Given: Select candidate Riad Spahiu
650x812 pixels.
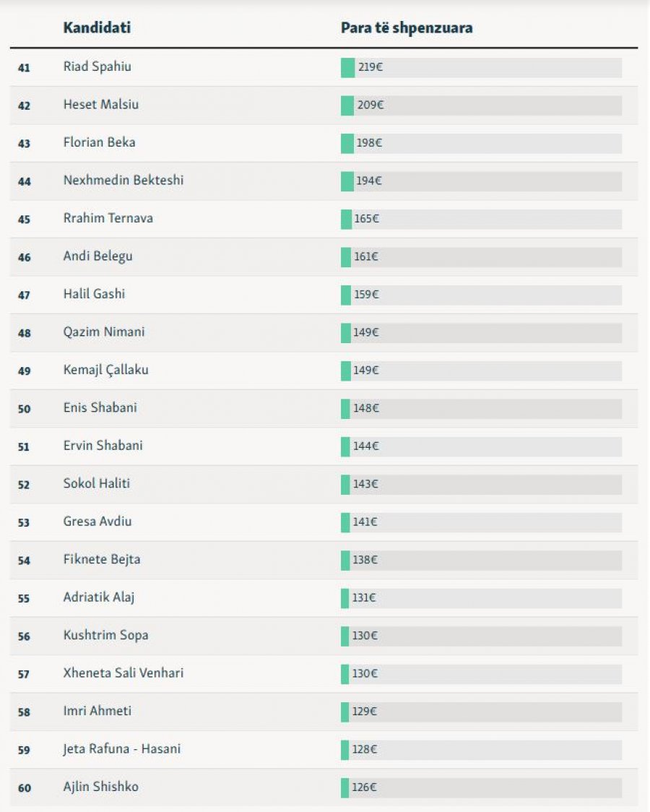Looking at the screenshot, I should [97, 67].
